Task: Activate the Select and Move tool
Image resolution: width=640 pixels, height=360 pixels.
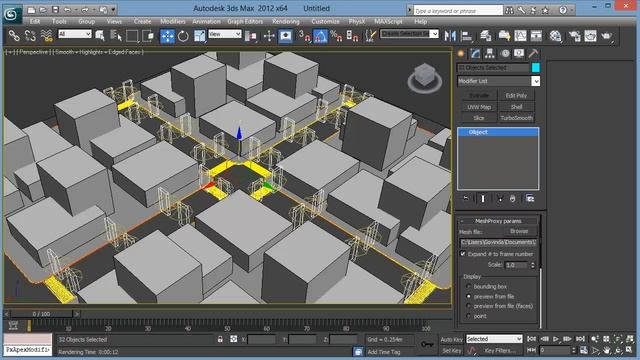Action: (167, 36)
